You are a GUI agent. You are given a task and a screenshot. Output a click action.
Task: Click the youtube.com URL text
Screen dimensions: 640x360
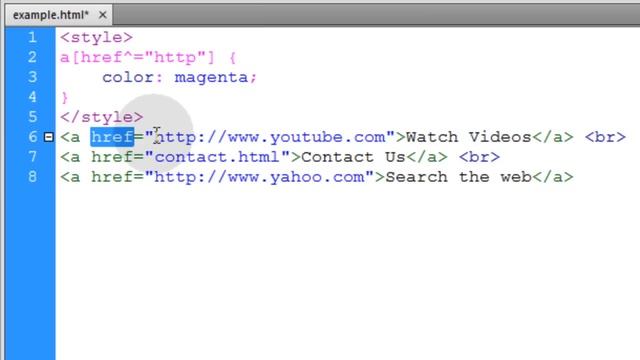point(270,137)
